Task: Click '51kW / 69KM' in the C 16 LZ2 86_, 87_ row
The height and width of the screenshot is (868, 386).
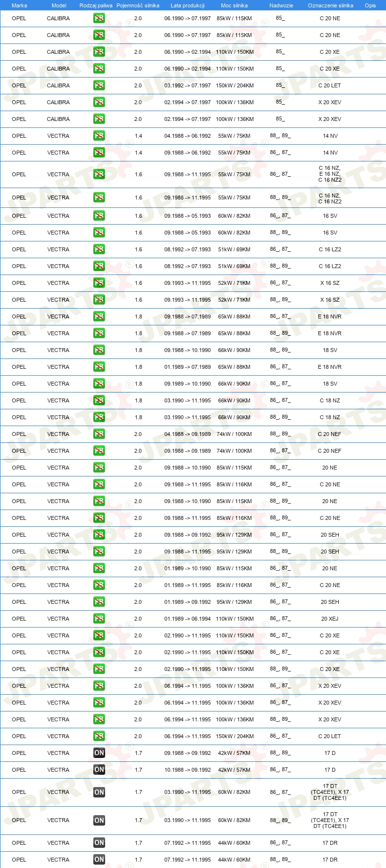Action: coord(234,249)
